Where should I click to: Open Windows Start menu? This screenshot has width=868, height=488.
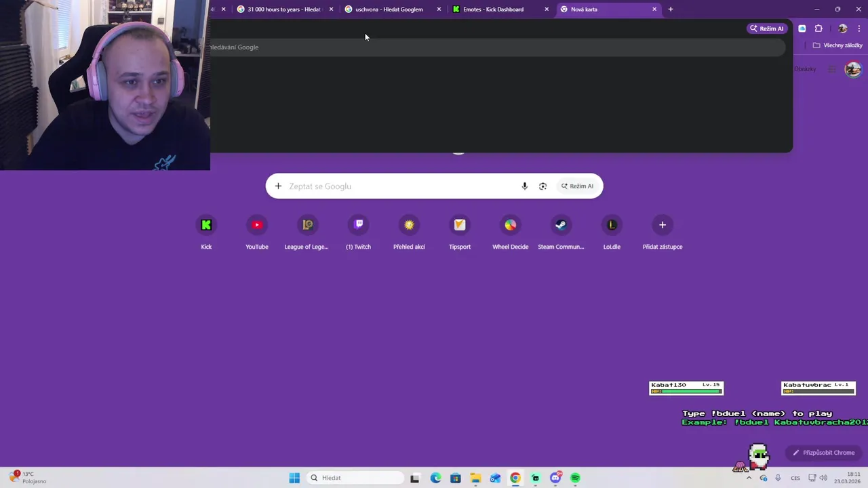tap(294, 478)
